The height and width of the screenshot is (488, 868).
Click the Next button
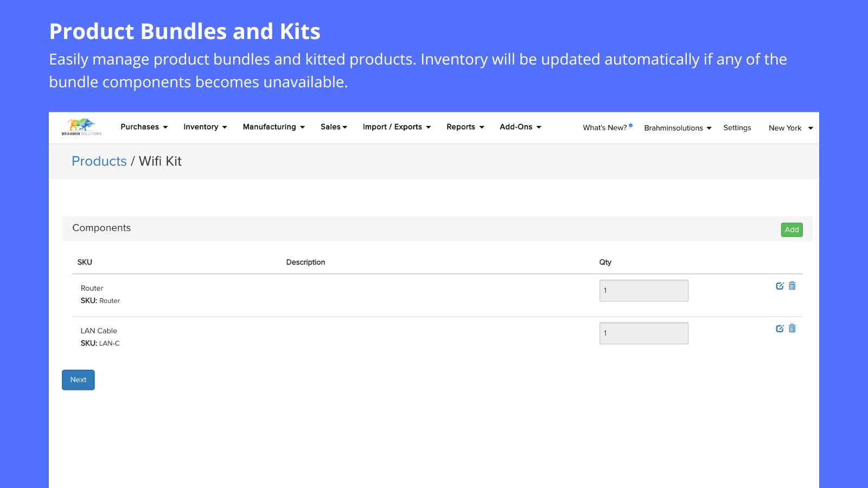point(78,380)
